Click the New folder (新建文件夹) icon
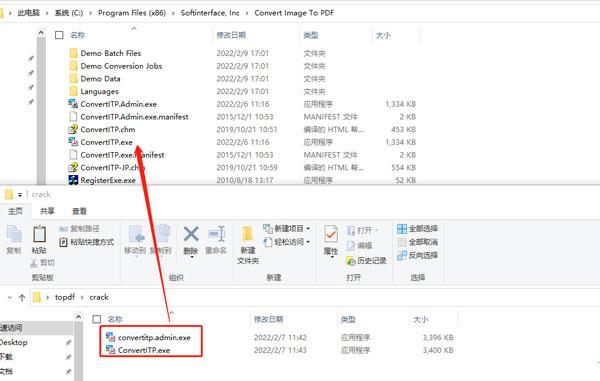Image resolution: width=600 pixels, height=381 pixels. pos(248,234)
